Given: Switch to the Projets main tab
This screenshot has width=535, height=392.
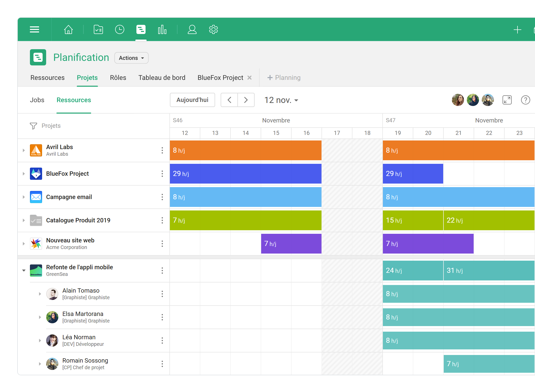Looking at the screenshot, I should point(87,78).
